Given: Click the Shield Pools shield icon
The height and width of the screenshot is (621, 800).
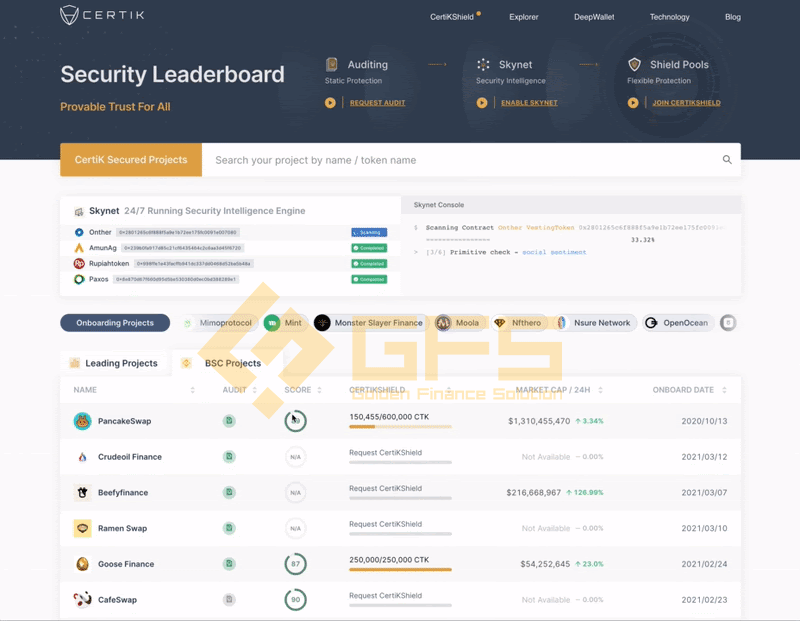Looking at the screenshot, I should pyautogui.click(x=634, y=64).
